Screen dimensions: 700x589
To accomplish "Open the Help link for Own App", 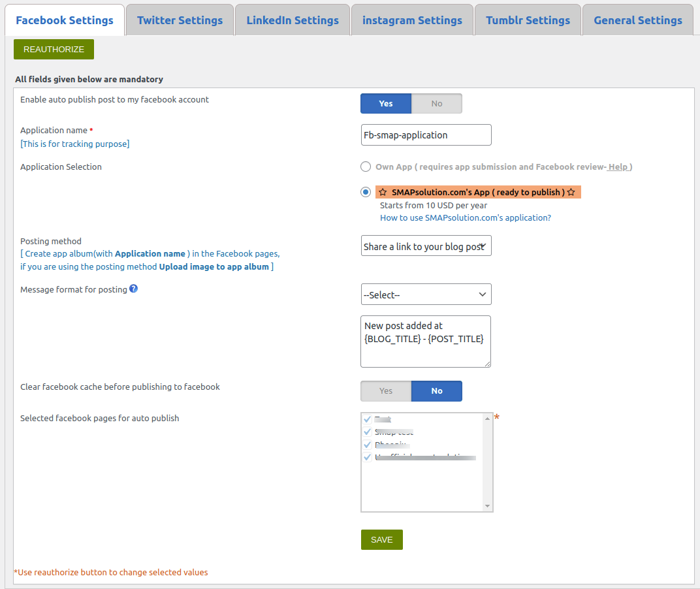I will click(x=618, y=167).
